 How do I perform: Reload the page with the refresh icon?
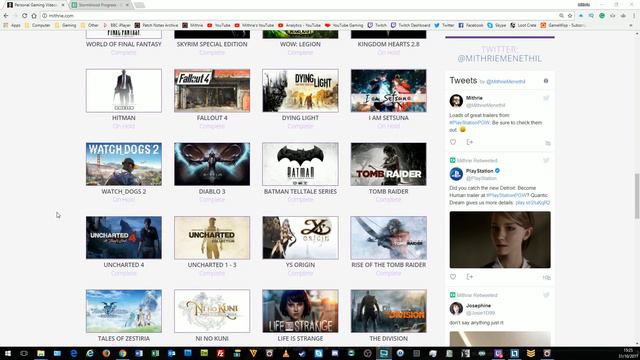(x=24, y=16)
